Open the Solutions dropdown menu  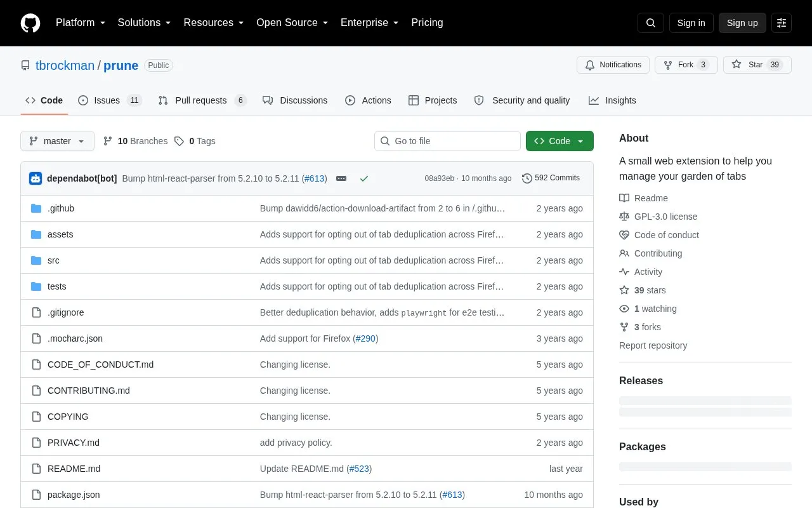(145, 23)
